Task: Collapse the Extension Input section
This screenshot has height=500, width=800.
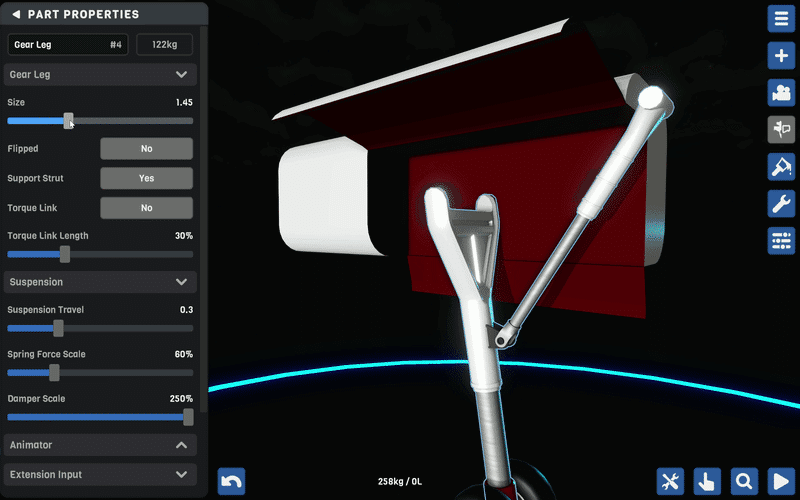Action: pos(100,474)
